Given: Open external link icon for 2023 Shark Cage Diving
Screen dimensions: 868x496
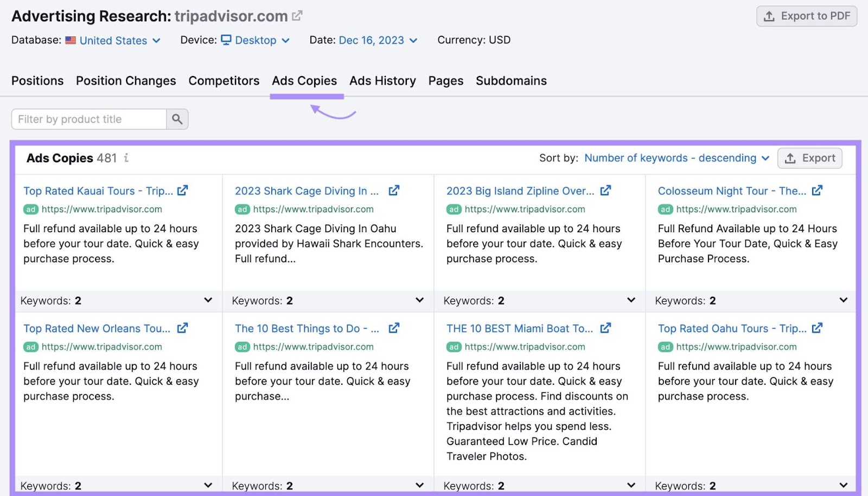Looking at the screenshot, I should pos(394,190).
